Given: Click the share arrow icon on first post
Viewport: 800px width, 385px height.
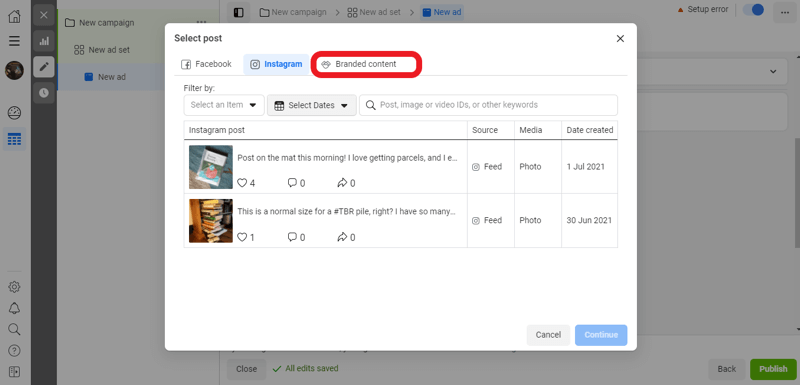Looking at the screenshot, I should [x=342, y=183].
